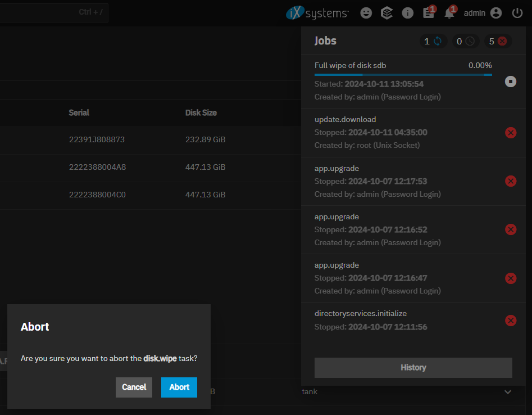This screenshot has height=415, width=532.
Task: Toggle the Jobs clipboard icon
Action: pyautogui.click(x=429, y=13)
